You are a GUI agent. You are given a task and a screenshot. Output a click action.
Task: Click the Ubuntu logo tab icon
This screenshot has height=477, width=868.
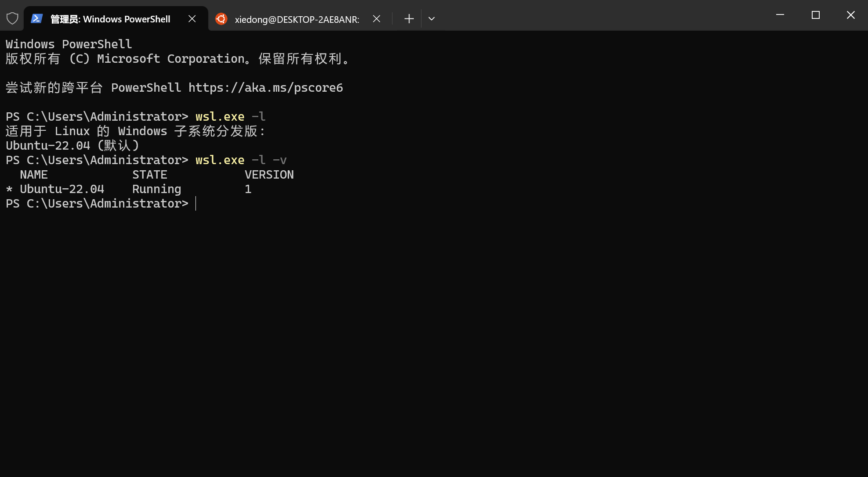point(221,18)
